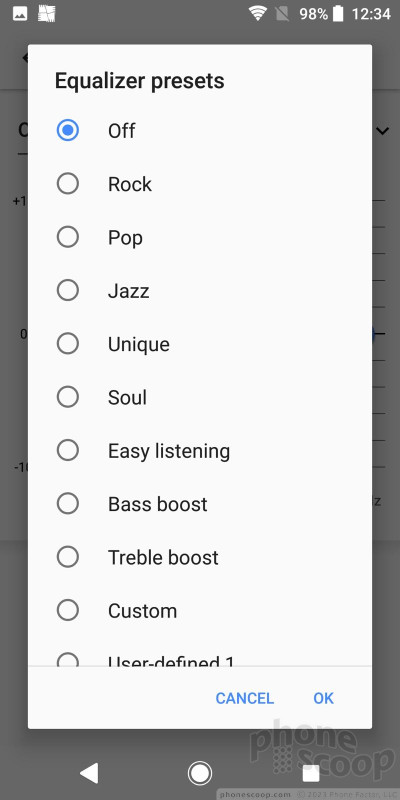
Task: Cancel the equalizer presets dialog
Action: point(244,698)
